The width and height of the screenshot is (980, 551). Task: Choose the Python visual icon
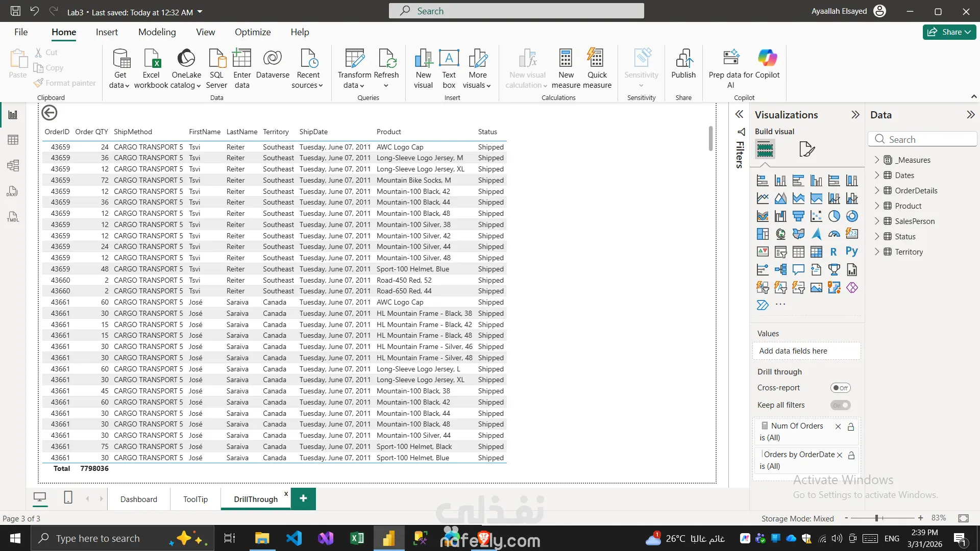tap(851, 252)
